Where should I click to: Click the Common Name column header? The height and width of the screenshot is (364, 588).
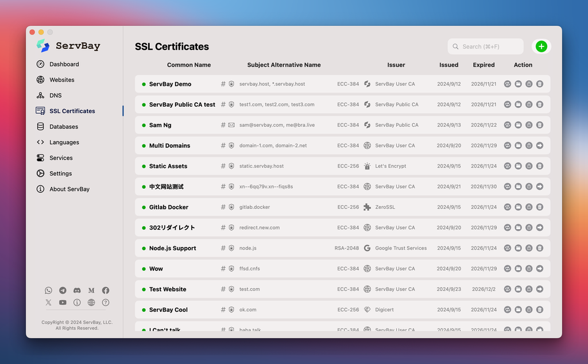[189, 65]
